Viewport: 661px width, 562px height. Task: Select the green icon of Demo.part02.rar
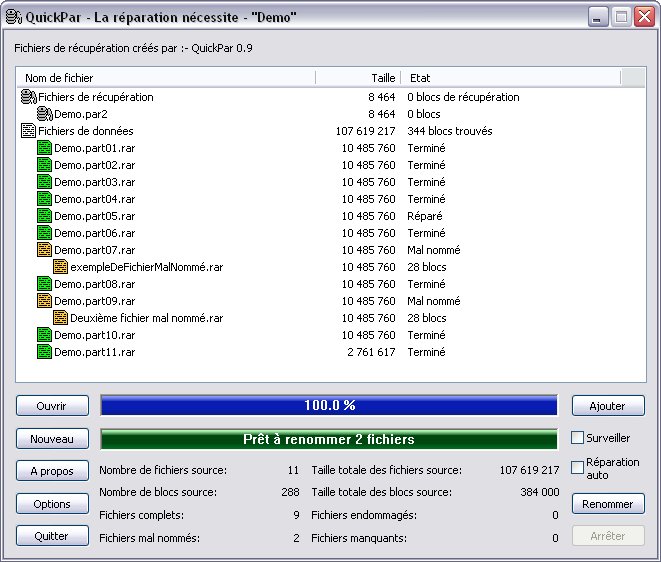coord(44,165)
